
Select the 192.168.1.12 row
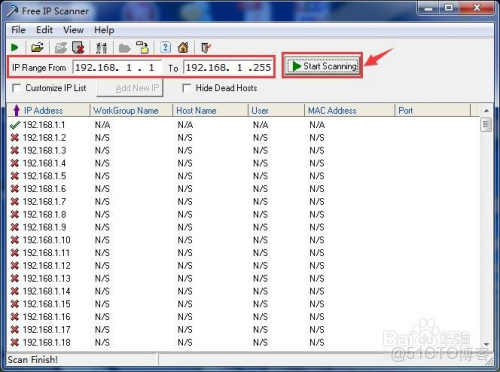tap(243, 266)
